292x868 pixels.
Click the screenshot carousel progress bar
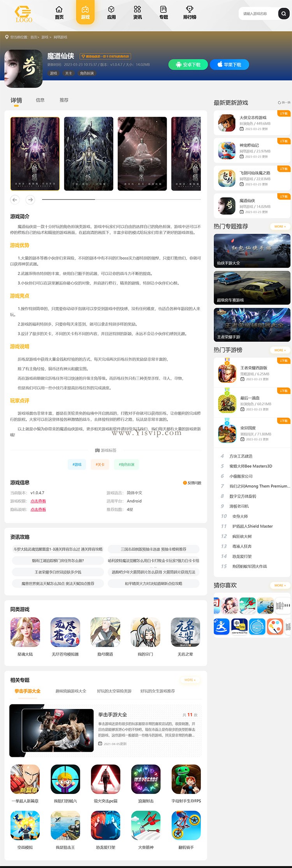click(x=121, y=199)
